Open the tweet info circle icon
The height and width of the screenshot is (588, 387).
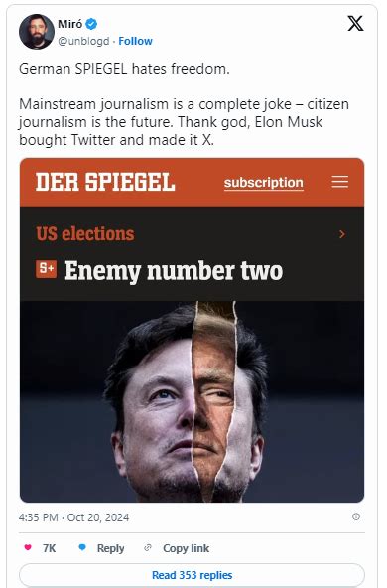tap(356, 517)
